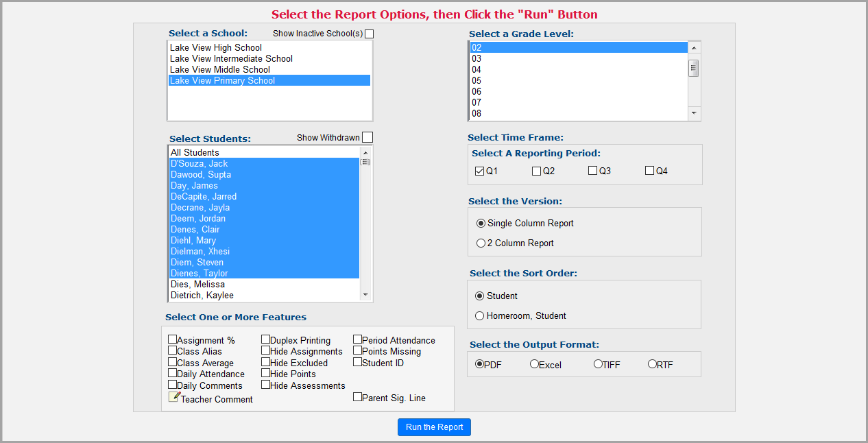Open the Teacher Comment note icon
The width and height of the screenshot is (868, 443).
click(x=174, y=397)
